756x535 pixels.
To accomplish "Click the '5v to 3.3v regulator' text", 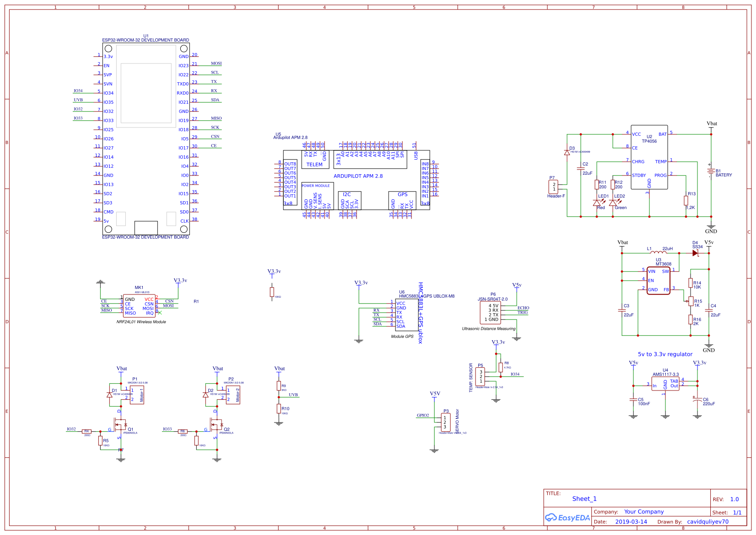I will coord(665,354).
